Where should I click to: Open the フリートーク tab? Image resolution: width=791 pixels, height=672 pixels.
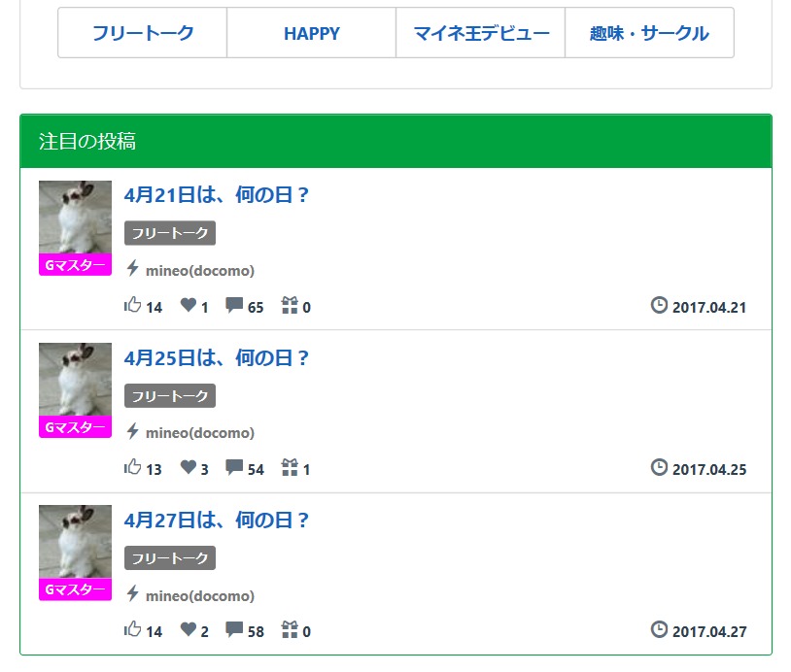[143, 33]
